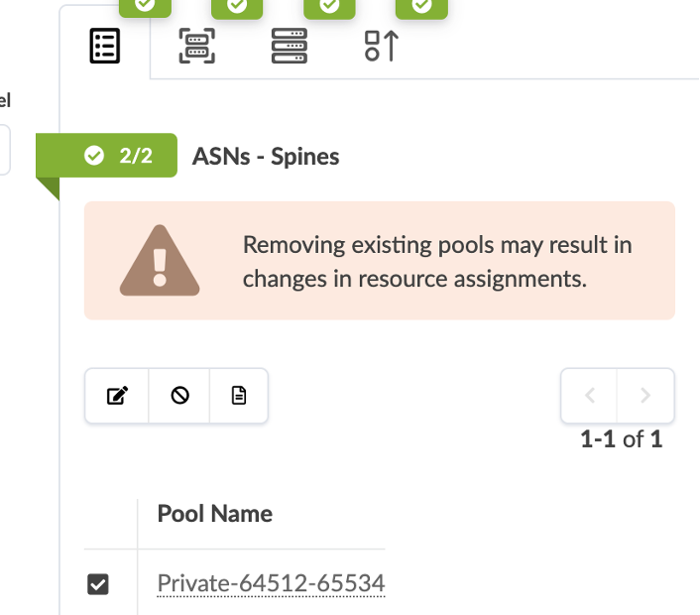Open the tab with the up-arrow icon
700x615 pixels.
point(381,47)
